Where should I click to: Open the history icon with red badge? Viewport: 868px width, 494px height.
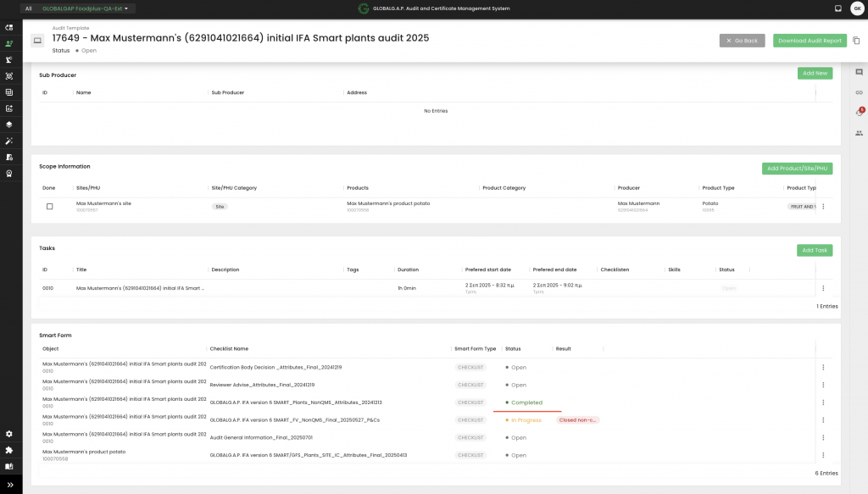pyautogui.click(x=859, y=113)
